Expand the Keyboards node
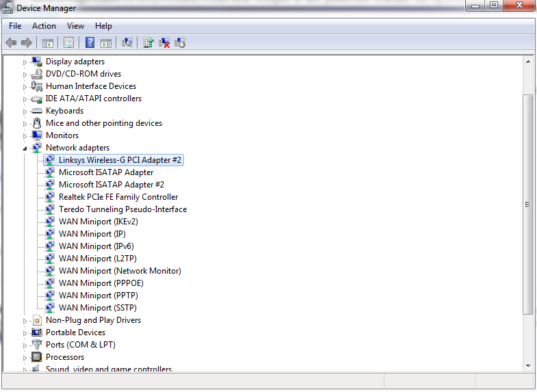Image resolution: width=537 pixels, height=392 pixels. pyautogui.click(x=25, y=112)
